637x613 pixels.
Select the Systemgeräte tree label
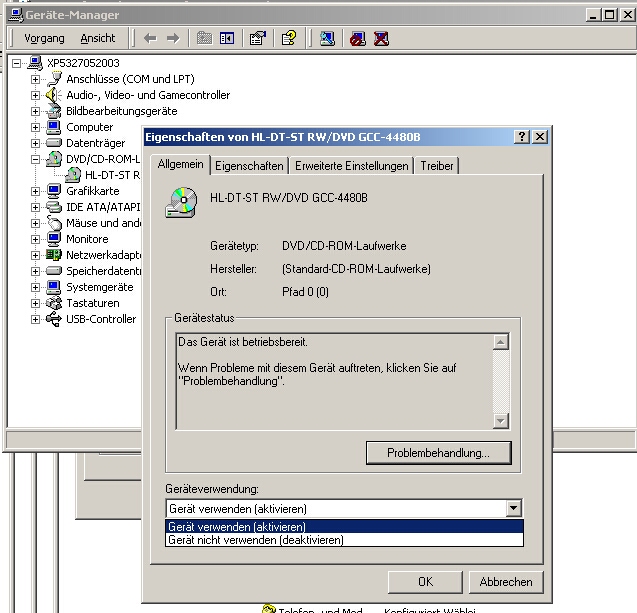(100, 287)
